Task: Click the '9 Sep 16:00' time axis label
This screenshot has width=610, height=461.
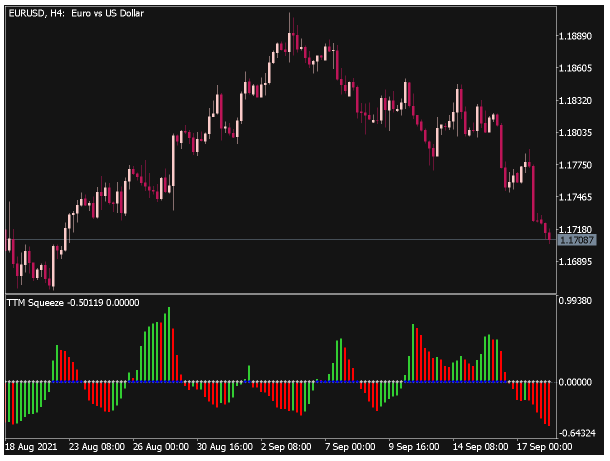Action: 414,447
